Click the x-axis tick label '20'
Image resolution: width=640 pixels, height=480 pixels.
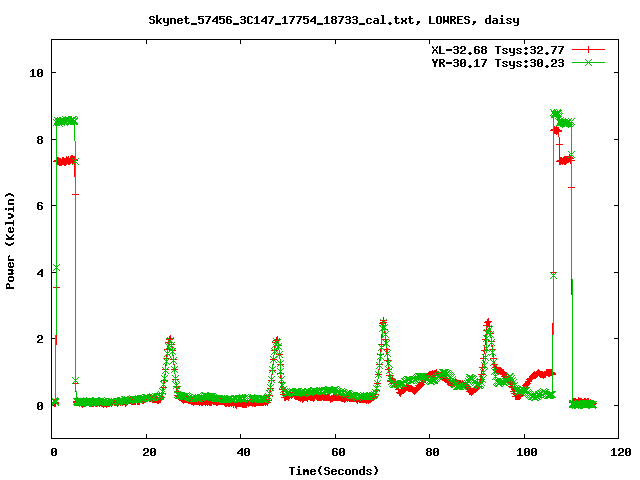point(149,452)
